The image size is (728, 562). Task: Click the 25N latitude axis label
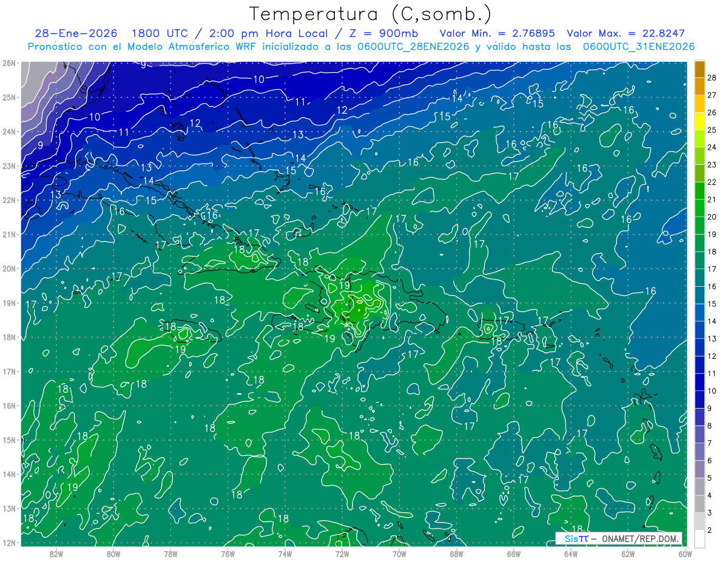[x=9, y=98]
